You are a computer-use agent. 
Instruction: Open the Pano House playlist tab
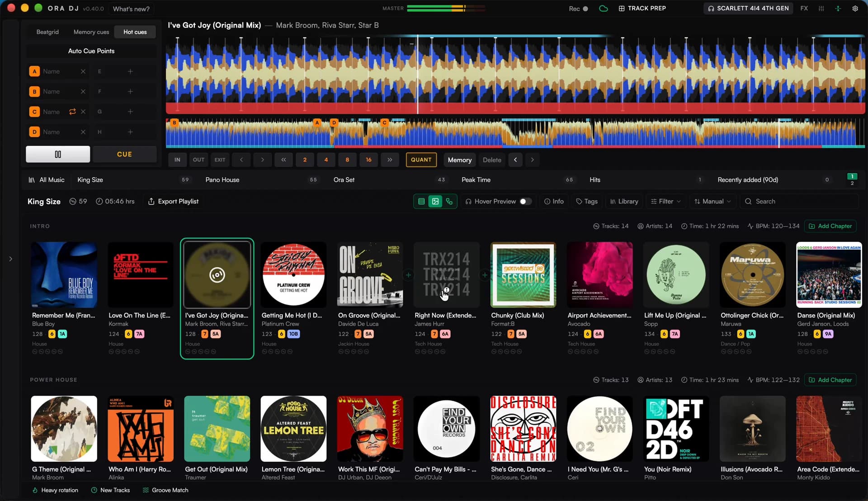(261, 180)
